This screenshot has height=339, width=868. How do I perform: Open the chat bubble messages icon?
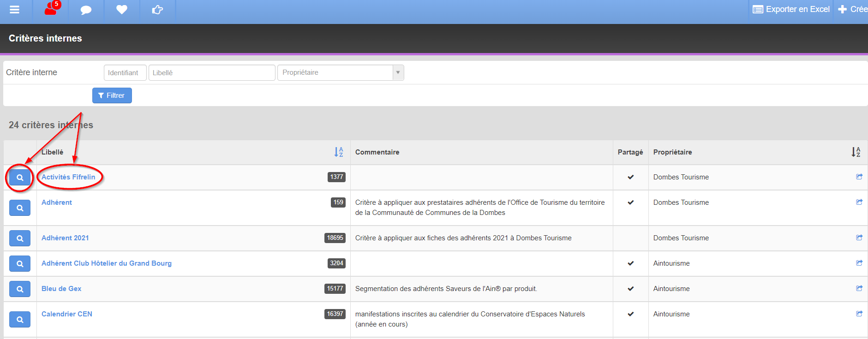(x=86, y=10)
